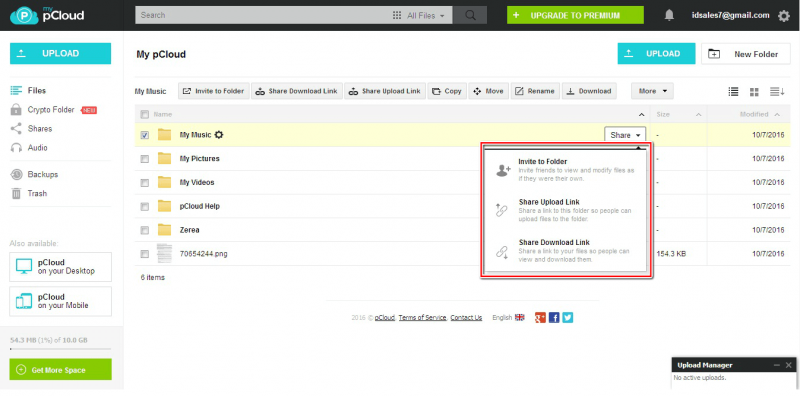Viewport: 800px width, 396px height.
Task: Click the pCloud Help folder icon
Action: [x=164, y=206]
